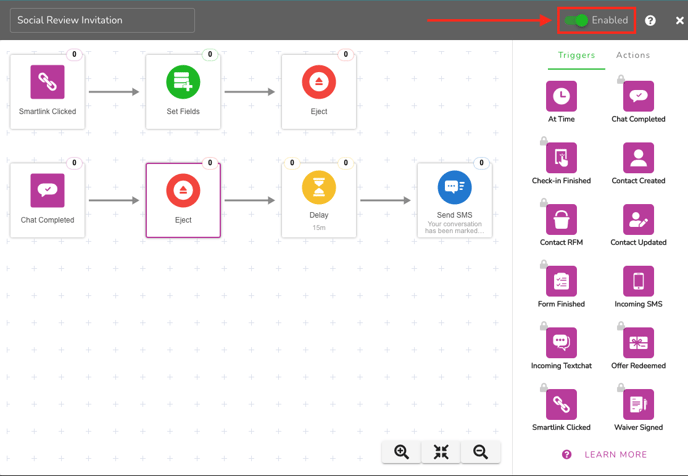Zoom in on the workflow canvas
The image size is (688, 476).
(x=401, y=452)
